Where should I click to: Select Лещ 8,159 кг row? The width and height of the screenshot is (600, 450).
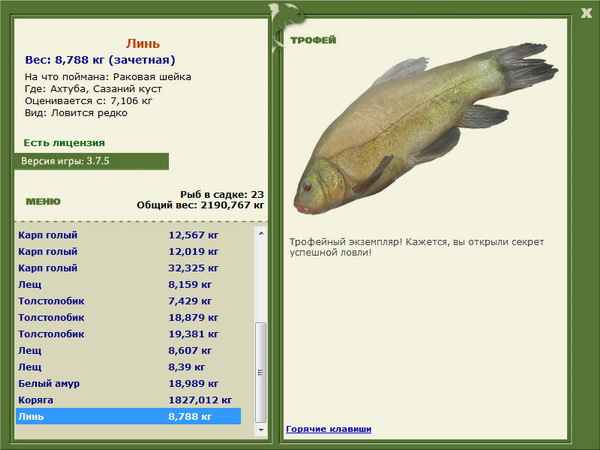point(129,284)
